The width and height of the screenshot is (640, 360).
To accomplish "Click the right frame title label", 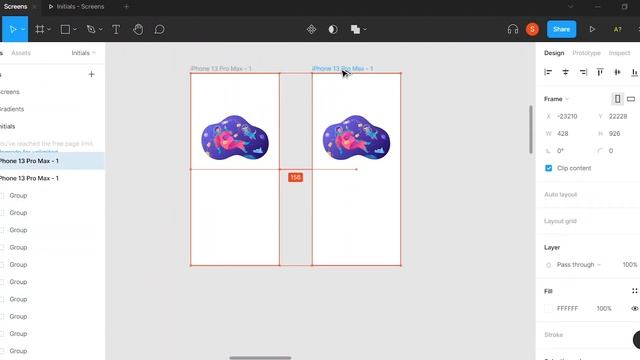I will (x=342, y=69).
